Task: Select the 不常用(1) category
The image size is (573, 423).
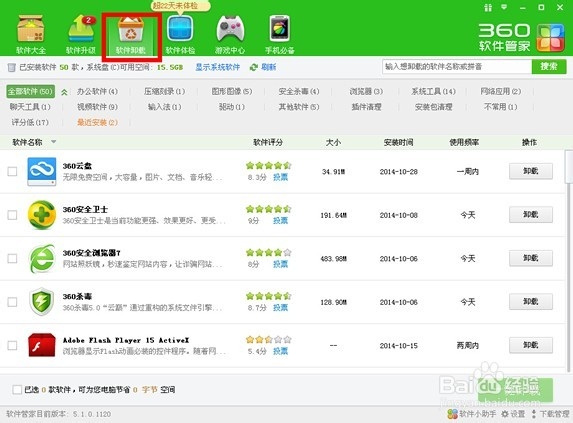Action: pos(501,107)
